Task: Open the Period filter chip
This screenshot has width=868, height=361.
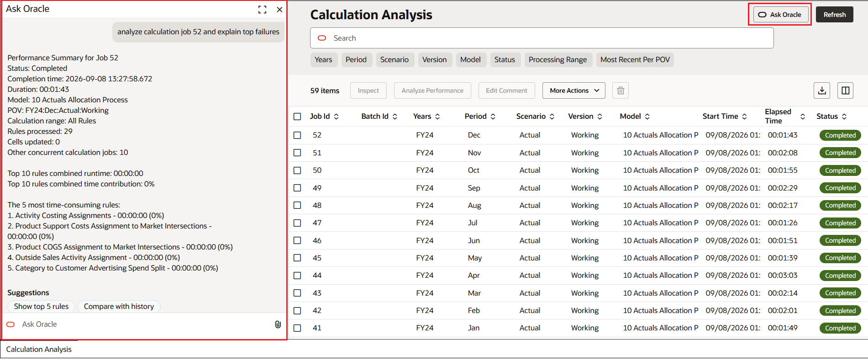Action: tap(356, 60)
